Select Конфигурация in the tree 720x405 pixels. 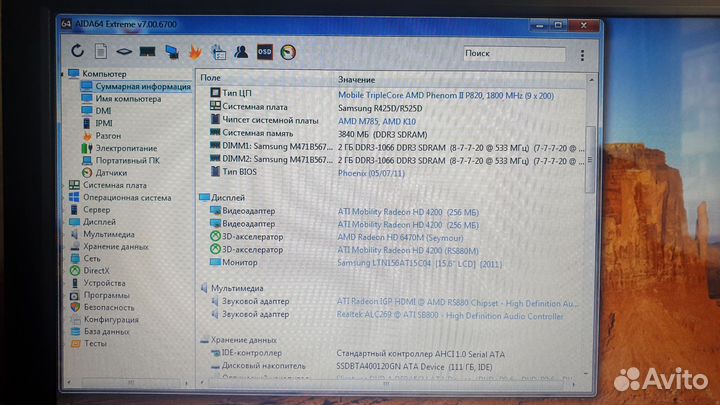(x=111, y=320)
